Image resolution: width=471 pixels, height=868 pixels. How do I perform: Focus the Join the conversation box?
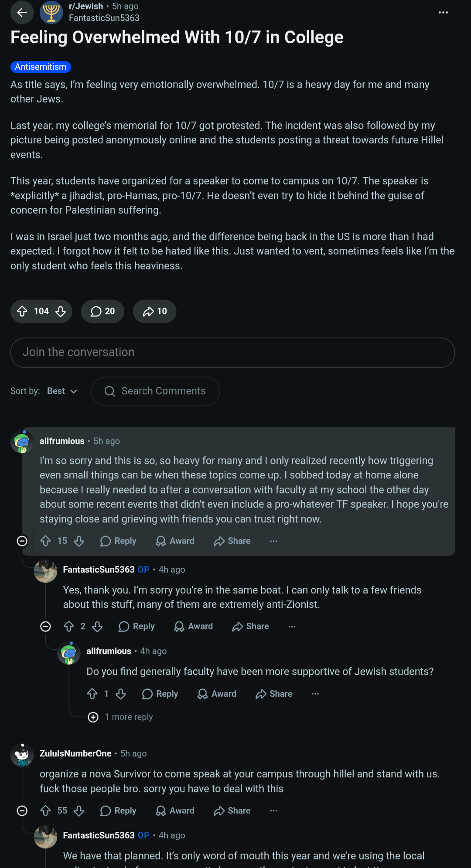point(232,352)
